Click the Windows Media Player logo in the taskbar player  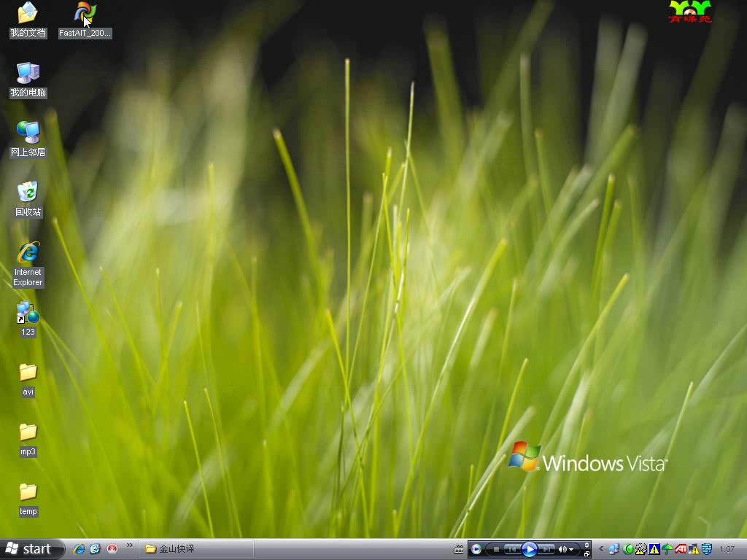point(476,550)
